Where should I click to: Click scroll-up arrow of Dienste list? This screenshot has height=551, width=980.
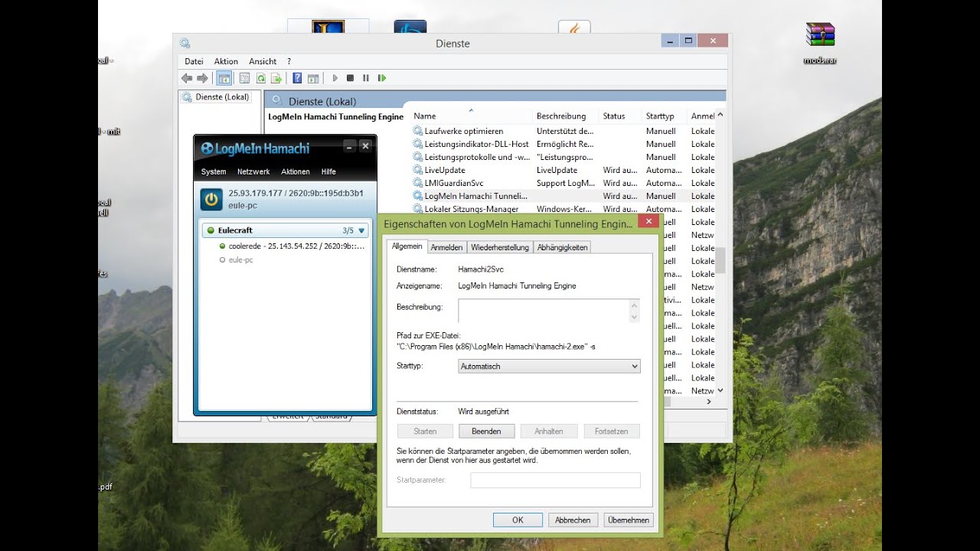(x=720, y=116)
